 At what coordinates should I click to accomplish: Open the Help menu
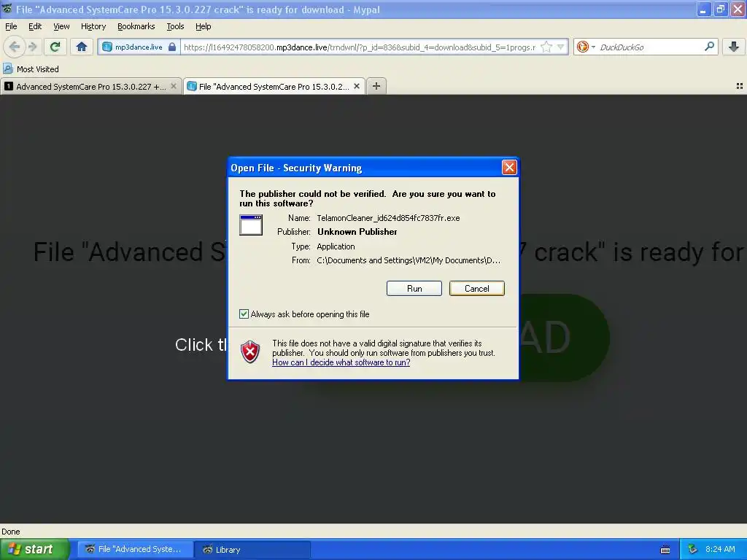[x=203, y=26]
